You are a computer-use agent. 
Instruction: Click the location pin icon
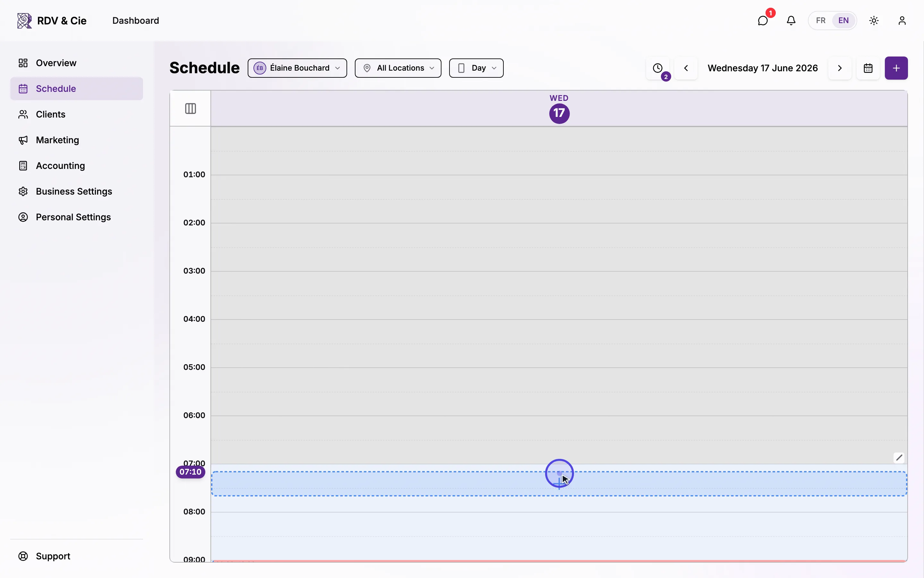click(x=367, y=68)
